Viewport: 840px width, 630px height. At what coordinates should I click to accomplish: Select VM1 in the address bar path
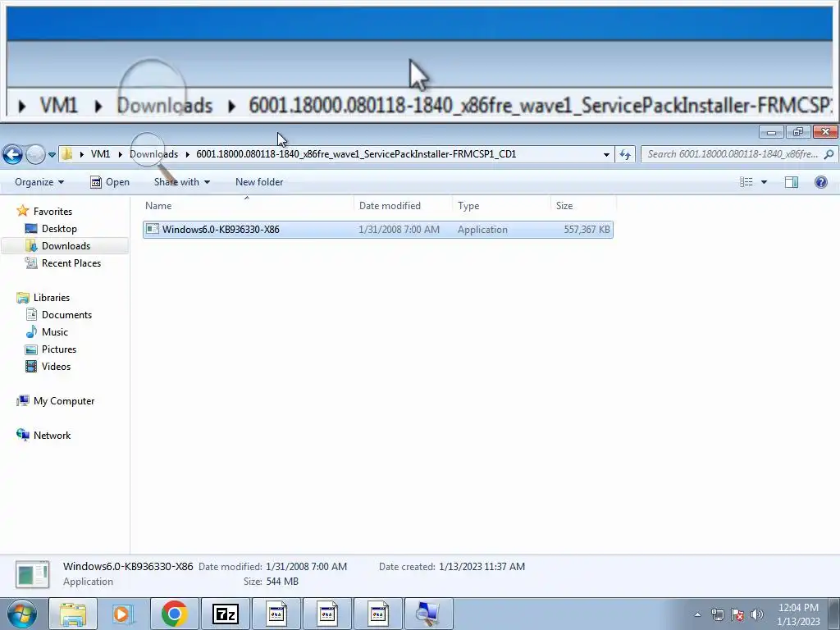point(100,154)
